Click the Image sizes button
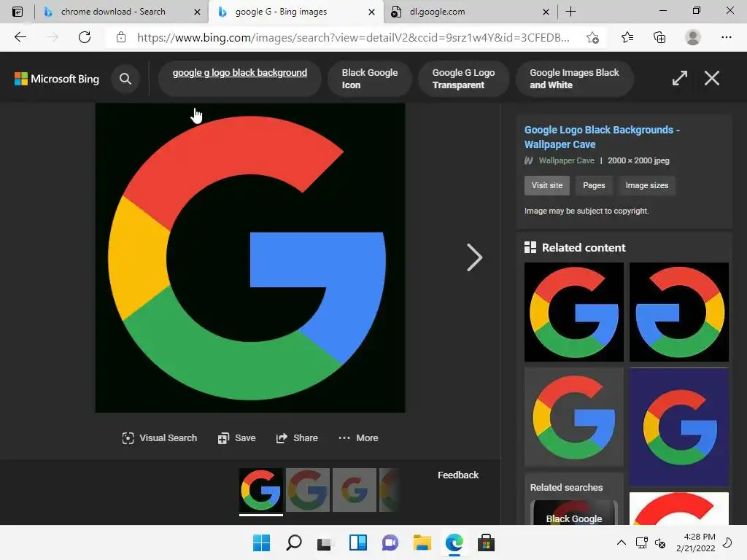This screenshot has width=747, height=560. click(646, 185)
